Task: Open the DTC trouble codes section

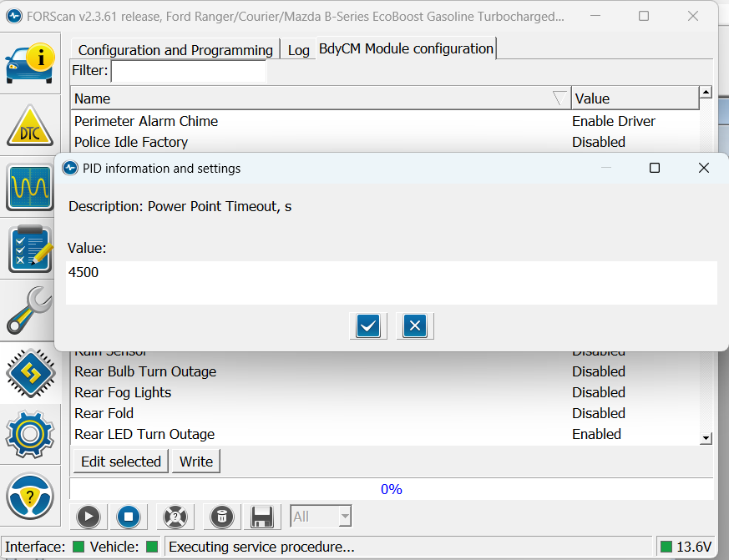Action: 30,125
